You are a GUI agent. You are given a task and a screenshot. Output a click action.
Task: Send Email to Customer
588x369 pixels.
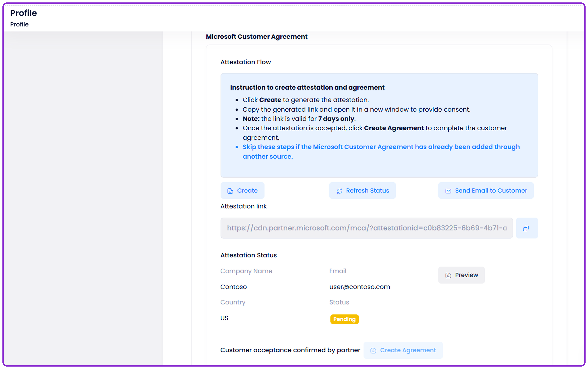click(x=486, y=191)
